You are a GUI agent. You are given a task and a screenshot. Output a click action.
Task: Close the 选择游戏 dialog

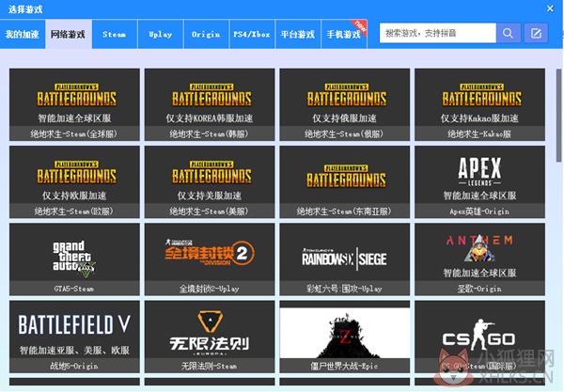pos(550,8)
